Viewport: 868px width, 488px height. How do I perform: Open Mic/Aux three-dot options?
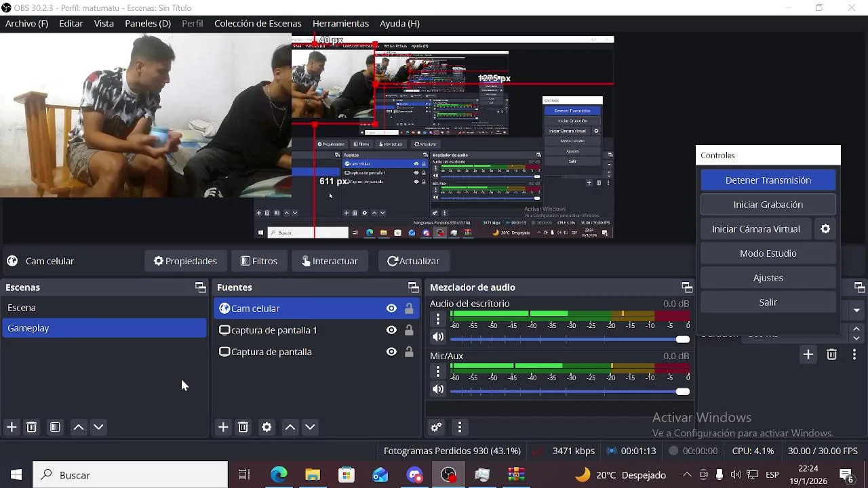pyautogui.click(x=438, y=371)
